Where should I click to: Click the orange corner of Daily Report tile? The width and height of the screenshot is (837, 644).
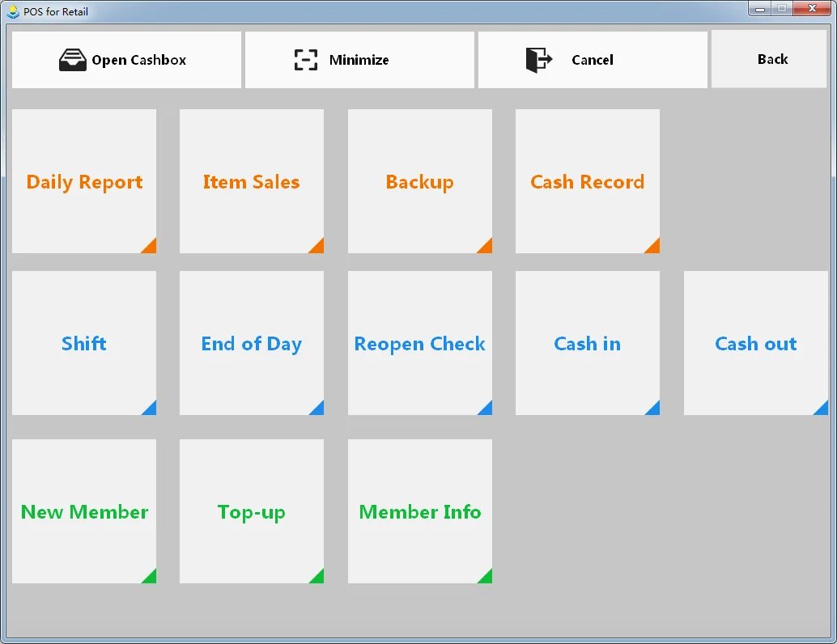(151, 248)
